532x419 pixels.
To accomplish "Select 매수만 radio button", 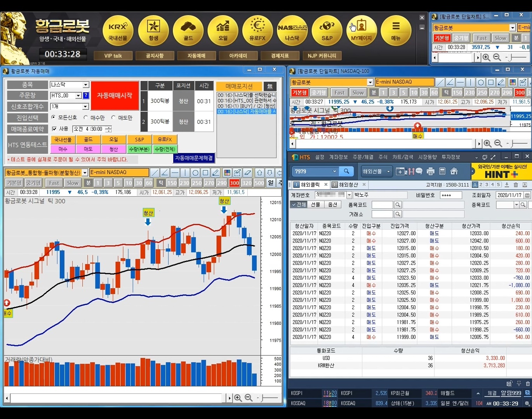I will 85,117.
